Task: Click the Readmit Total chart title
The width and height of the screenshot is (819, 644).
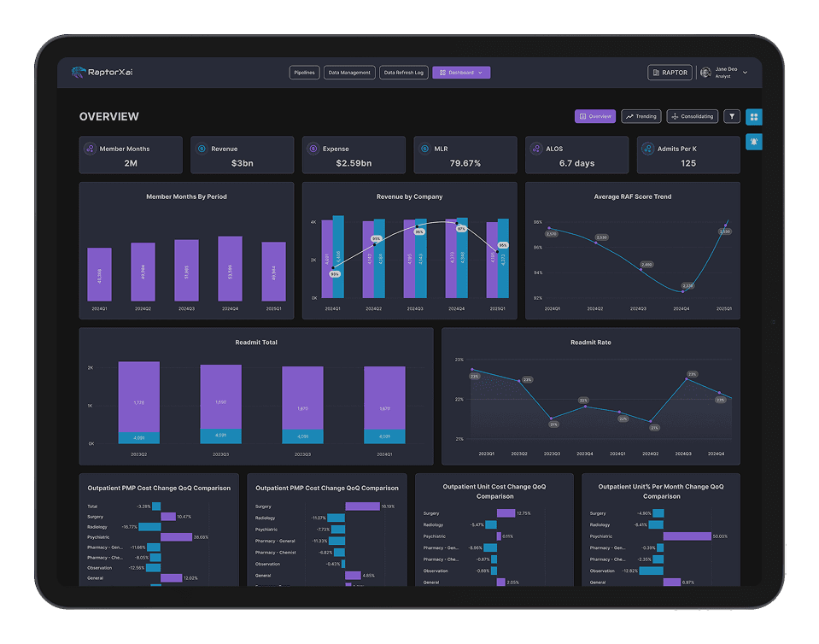Action: [x=256, y=342]
